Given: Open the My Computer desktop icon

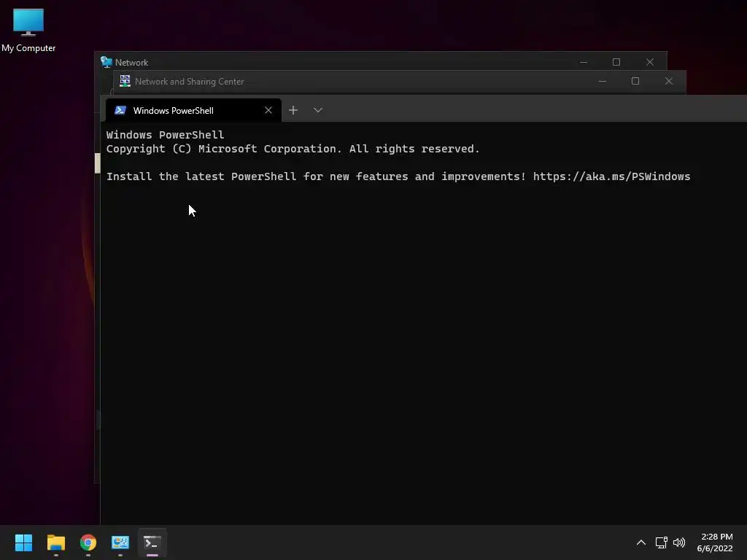Looking at the screenshot, I should [28, 30].
